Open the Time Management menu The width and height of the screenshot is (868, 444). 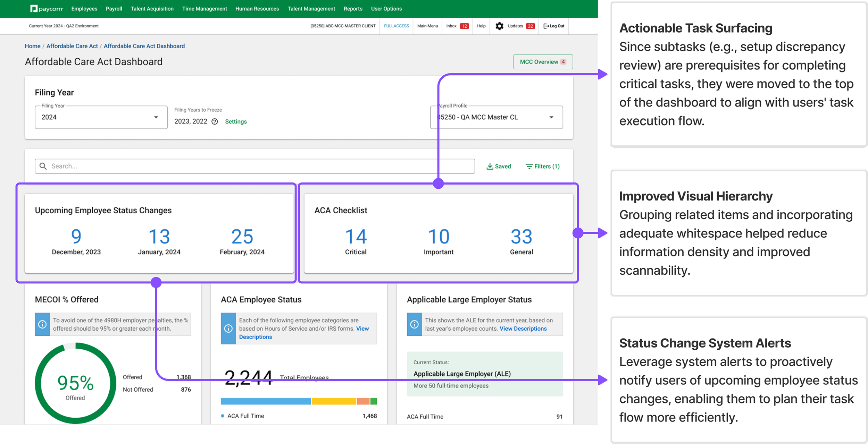[204, 9]
